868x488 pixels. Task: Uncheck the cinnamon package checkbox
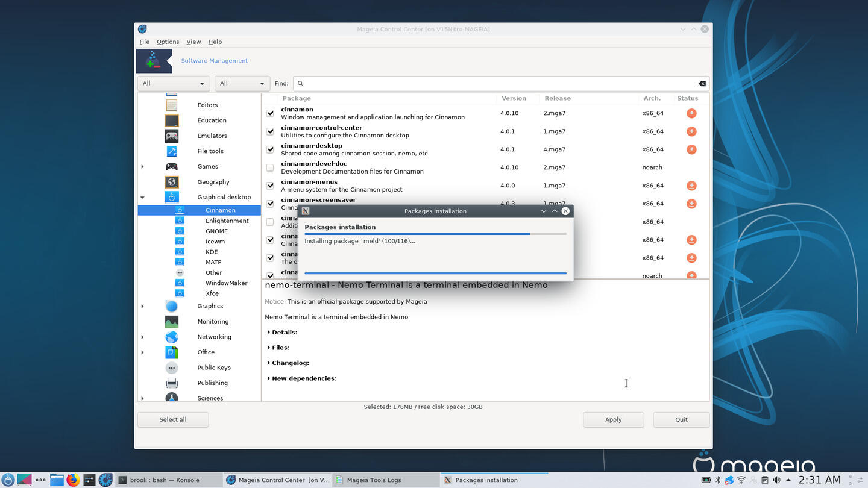coord(270,113)
